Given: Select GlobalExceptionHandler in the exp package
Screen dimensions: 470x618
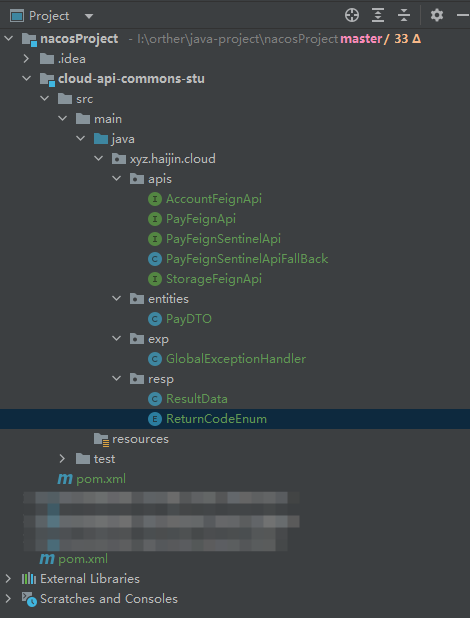Looking at the screenshot, I should coord(236,359).
